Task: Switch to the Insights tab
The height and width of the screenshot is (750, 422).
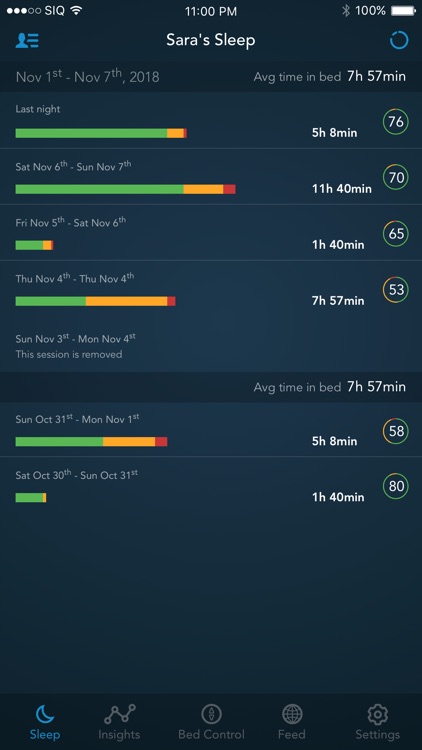Action: click(119, 722)
